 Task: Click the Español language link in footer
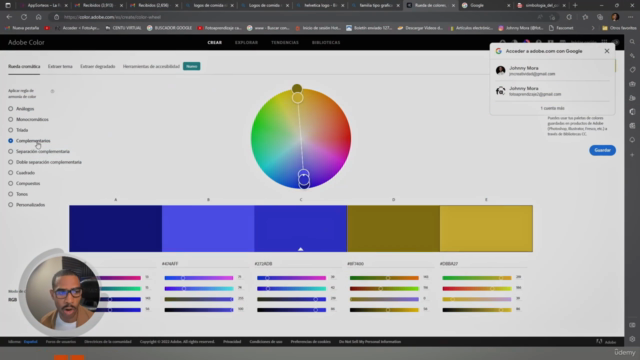tap(30, 342)
